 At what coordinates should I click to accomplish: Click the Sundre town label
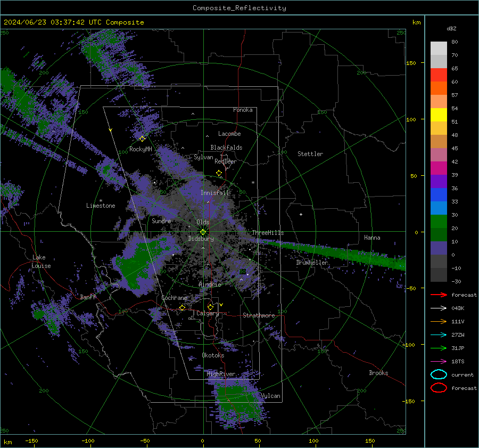tap(161, 221)
